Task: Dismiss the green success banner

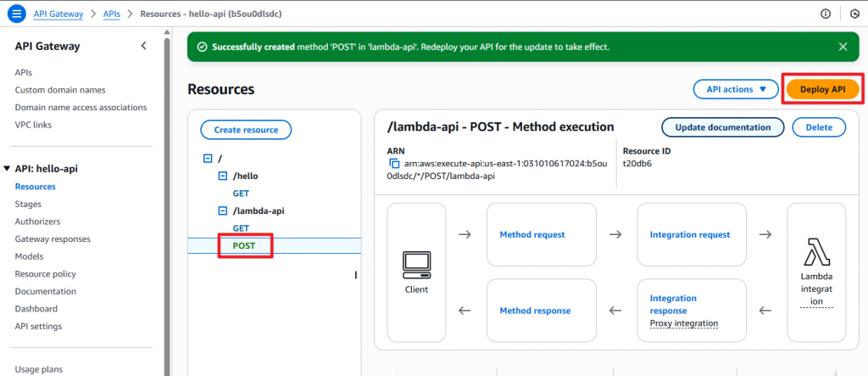Action: (843, 47)
